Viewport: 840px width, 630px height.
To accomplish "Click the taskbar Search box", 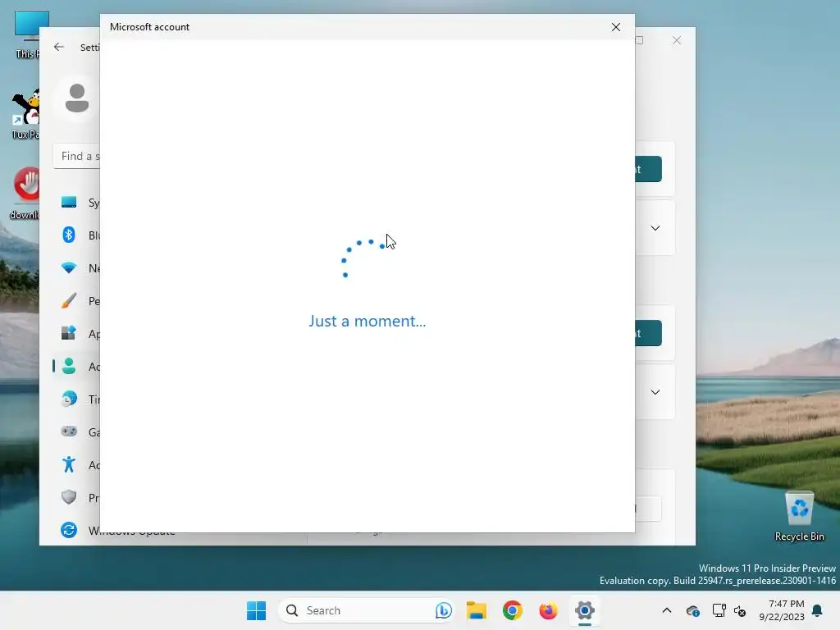I will (x=367, y=610).
